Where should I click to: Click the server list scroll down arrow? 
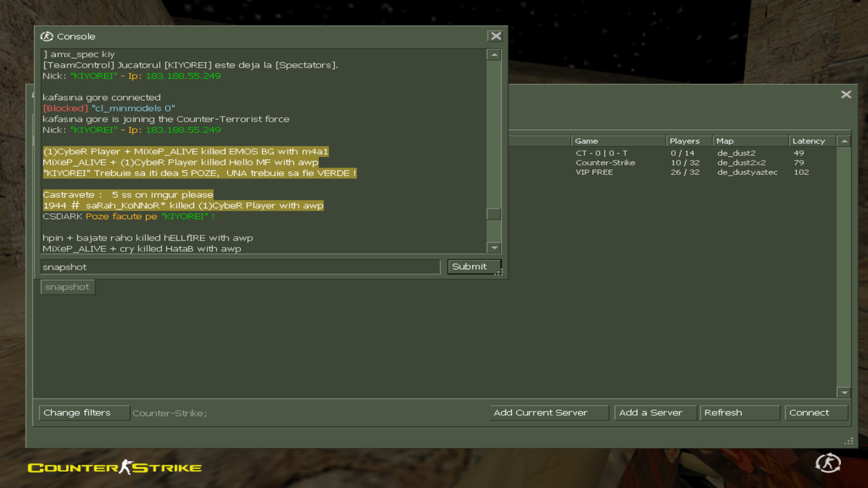tap(844, 392)
